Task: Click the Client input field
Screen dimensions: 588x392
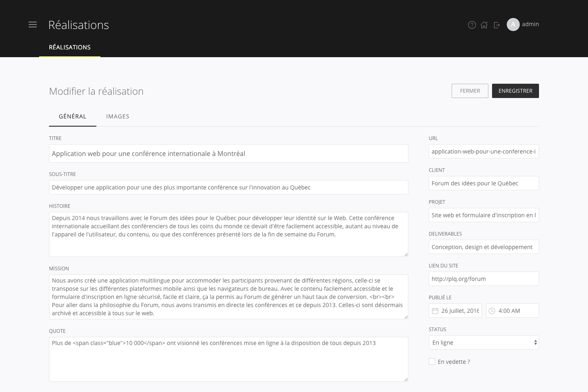Action: (x=483, y=183)
